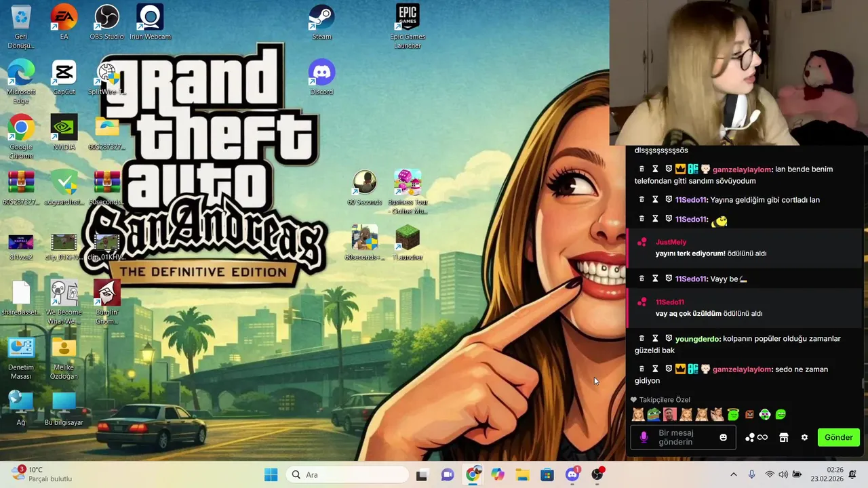
Task: Launch the TLauncher Minecraft shortcut
Action: pyautogui.click(x=407, y=243)
